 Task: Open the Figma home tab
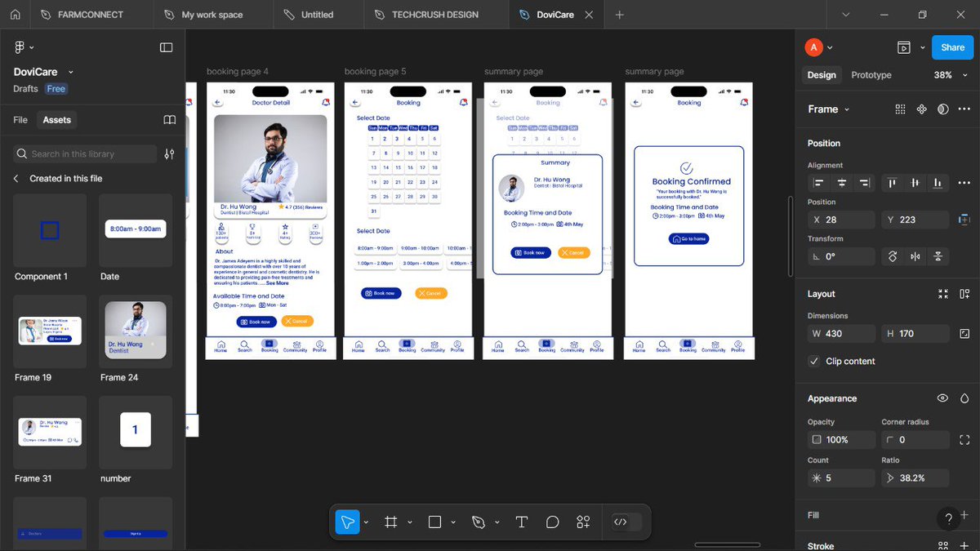(x=15, y=15)
